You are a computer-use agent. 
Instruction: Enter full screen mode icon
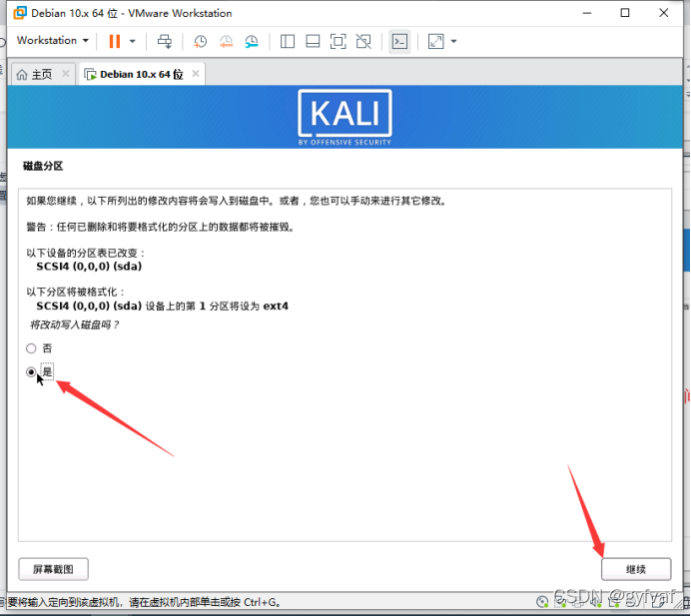[338, 41]
